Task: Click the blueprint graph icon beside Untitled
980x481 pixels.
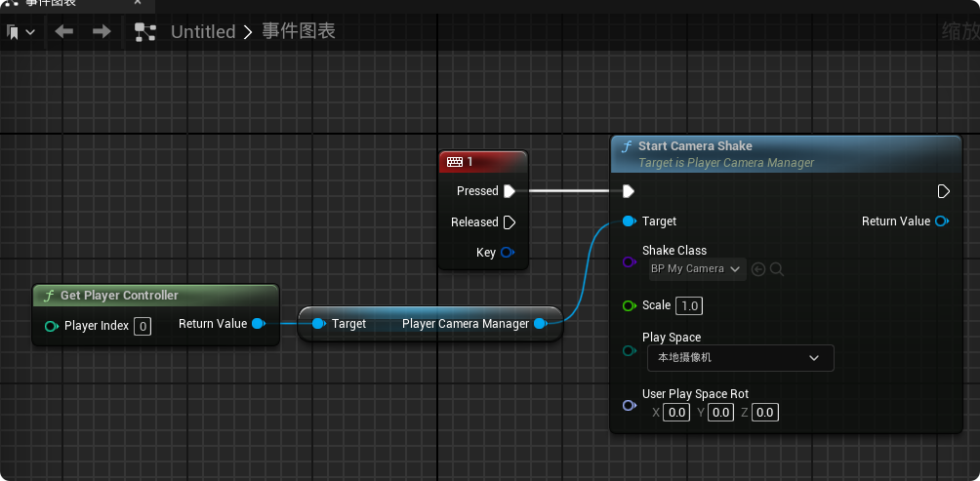Action: point(144,32)
